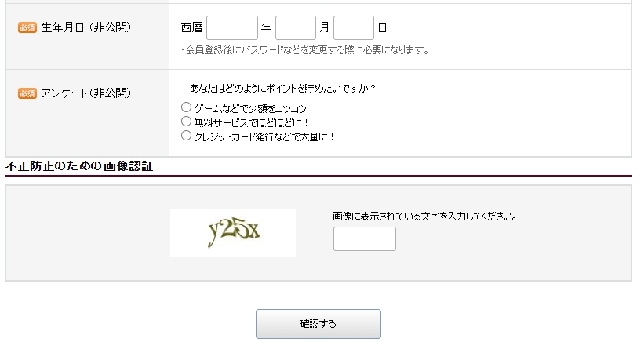Click the 必須 badge beside アンケート
Screen dimensions: 644x353
pyautogui.click(x=27, y=93)
